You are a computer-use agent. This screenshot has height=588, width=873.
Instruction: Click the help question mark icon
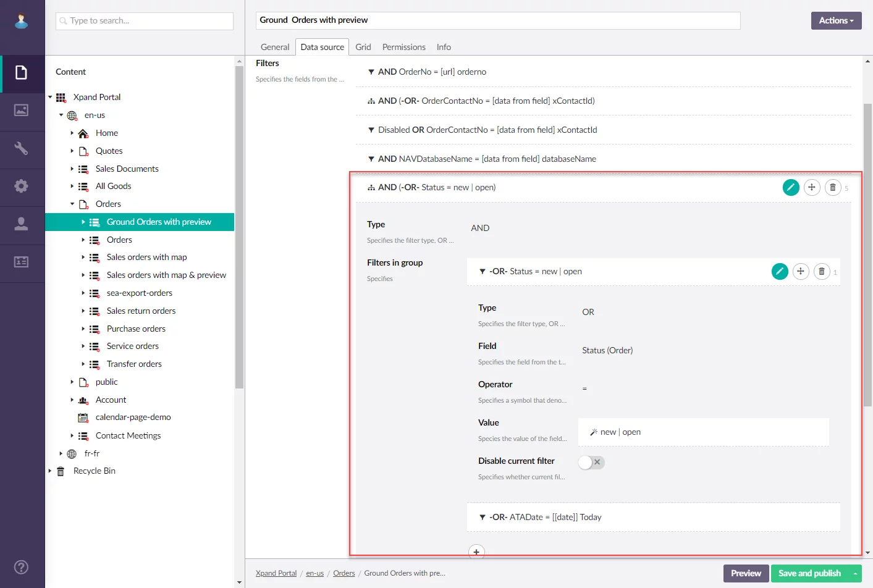pos(22,567)
